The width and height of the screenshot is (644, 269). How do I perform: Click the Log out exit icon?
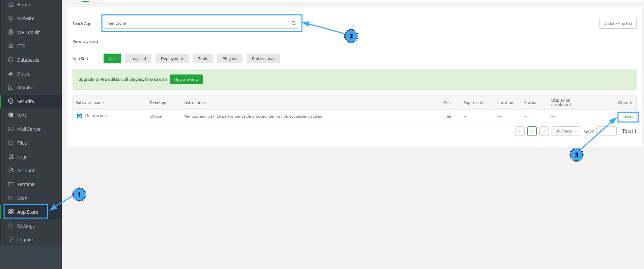pos(11,240)
